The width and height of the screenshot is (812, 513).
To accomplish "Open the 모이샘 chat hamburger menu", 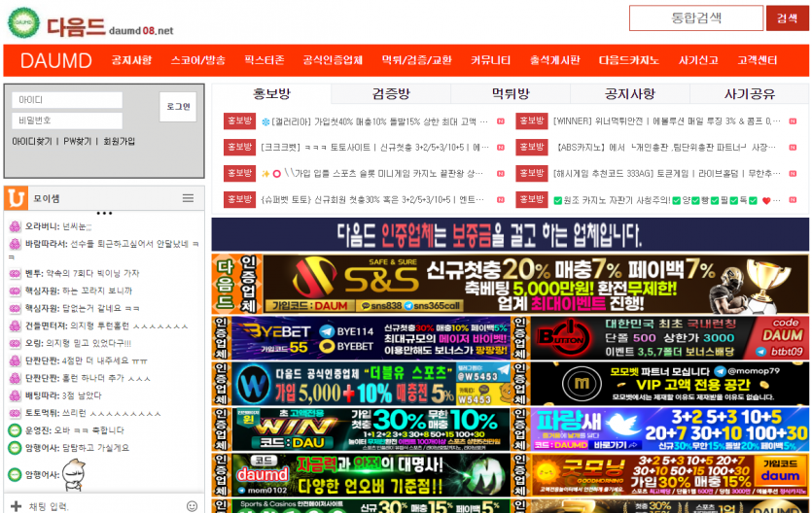I will click(188, 198).
